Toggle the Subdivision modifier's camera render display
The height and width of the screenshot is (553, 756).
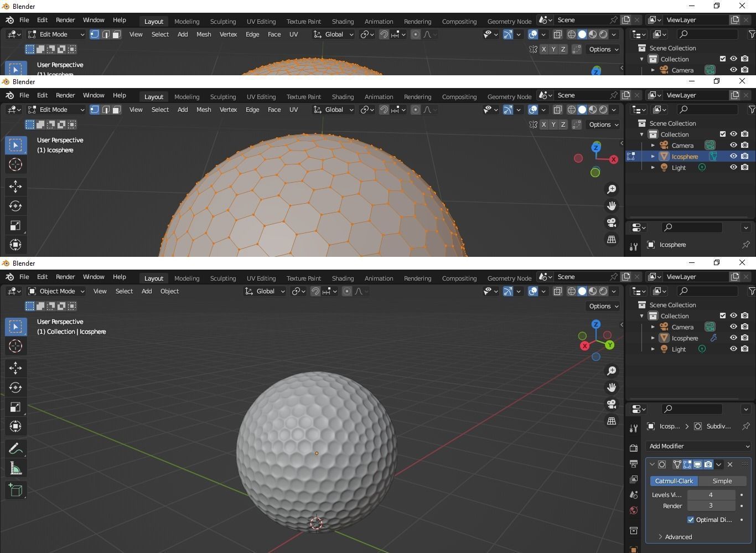click(708, 464)
